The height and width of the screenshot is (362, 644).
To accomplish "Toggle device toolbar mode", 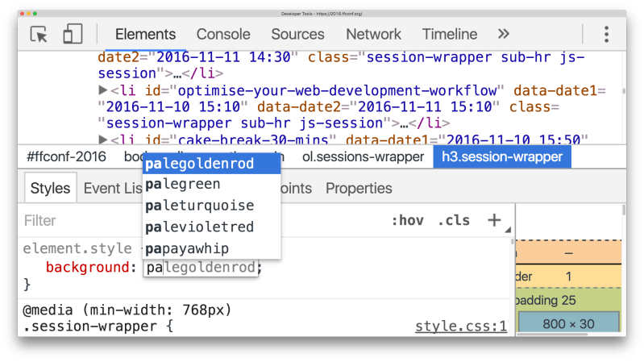I will pos(73,34).
